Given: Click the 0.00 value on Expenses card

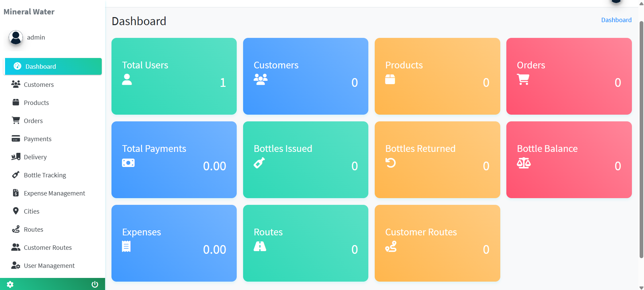Looking at the screenshot, I should pos(215,249).
